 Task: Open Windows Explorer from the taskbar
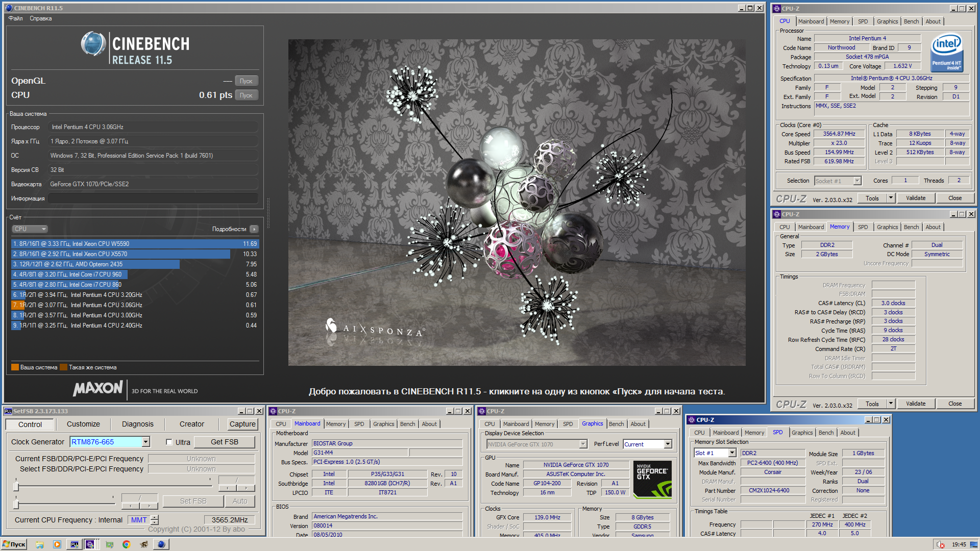40,544
